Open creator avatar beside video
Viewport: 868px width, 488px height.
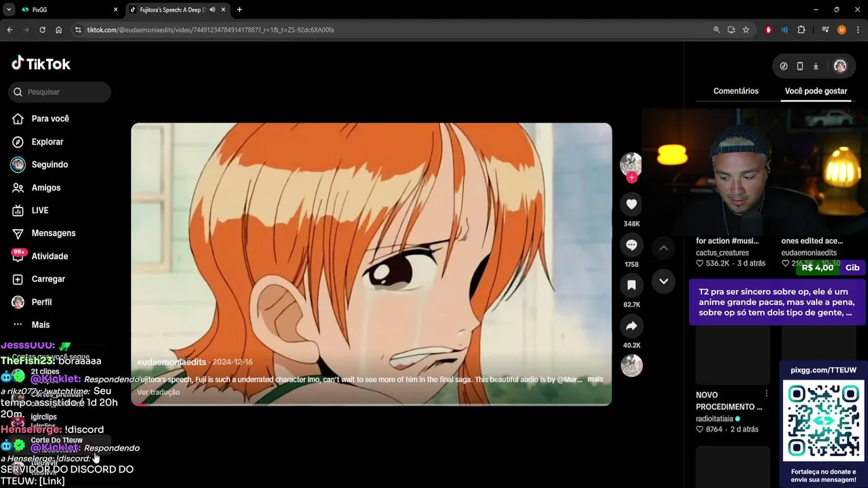pos(631,163)
